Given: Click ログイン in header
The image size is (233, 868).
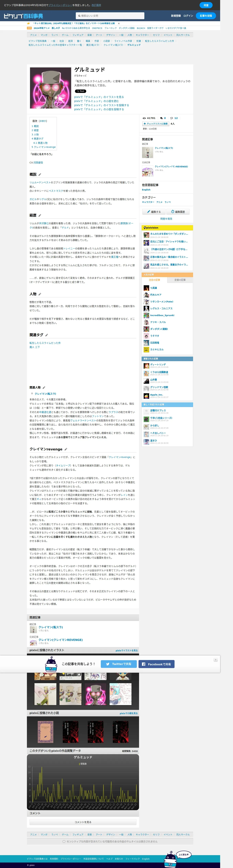Looking at the screenshot, I should pos(188,16).
